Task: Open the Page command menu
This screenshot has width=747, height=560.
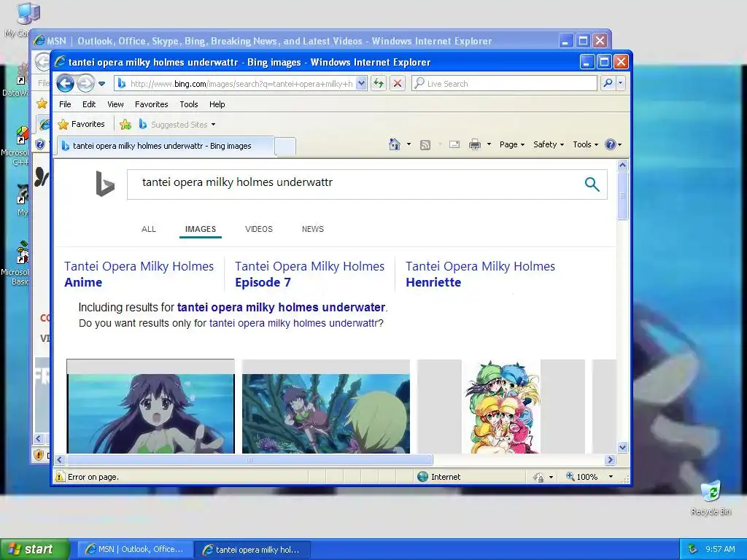Action: click(511, 144)
